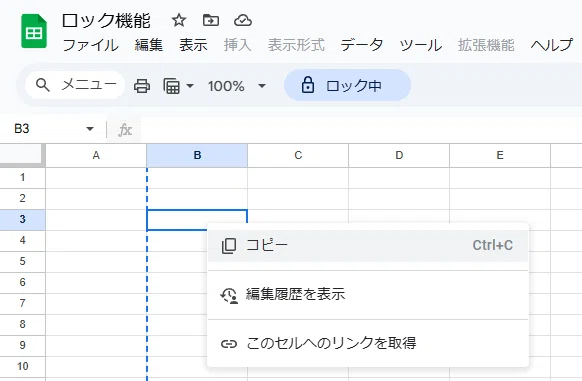Choose このセルへのリンクを取得
The height and width of the screenshot is (381, 582).
[x=368, y=343]
